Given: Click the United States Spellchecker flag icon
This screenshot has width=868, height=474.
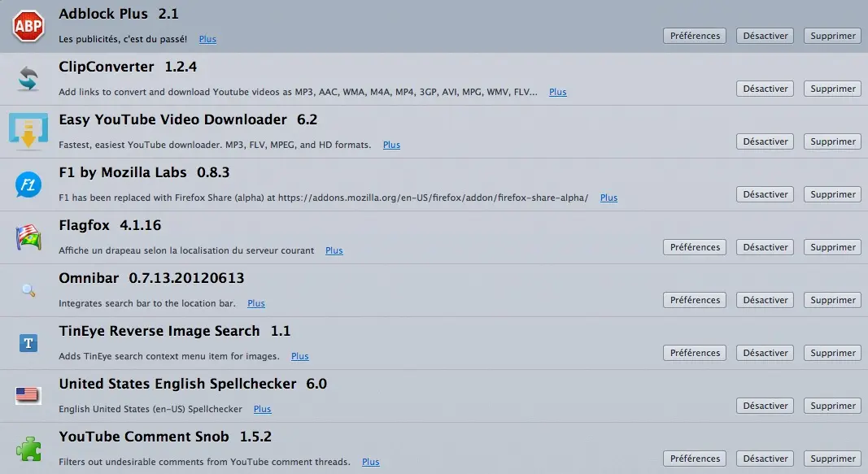Looking at the screenshot, I should (28, 395).
